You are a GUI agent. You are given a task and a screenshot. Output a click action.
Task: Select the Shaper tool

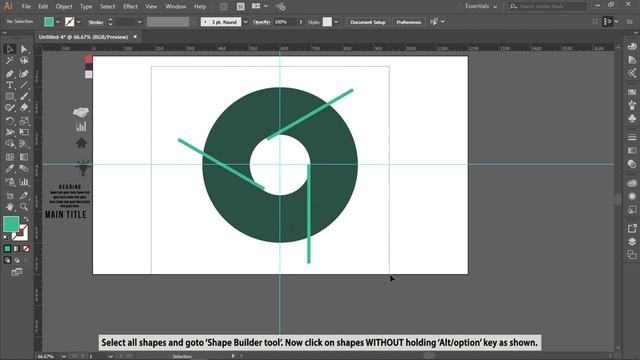(10, 108)
